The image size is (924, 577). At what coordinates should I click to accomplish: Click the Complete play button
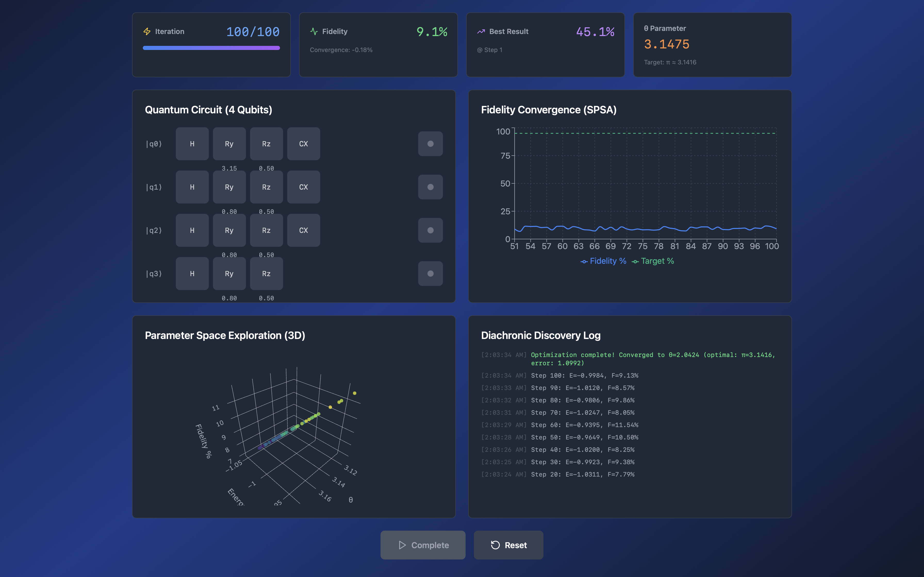[423, 545]
